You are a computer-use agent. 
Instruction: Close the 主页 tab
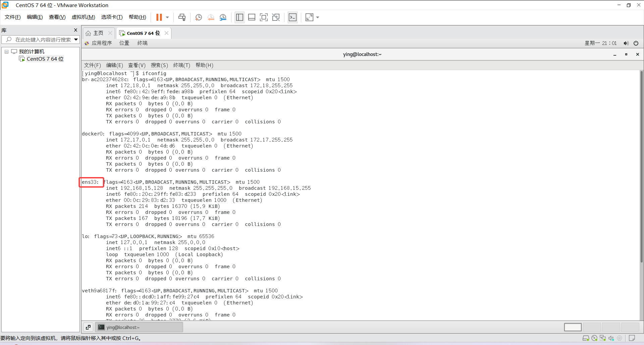110,33
